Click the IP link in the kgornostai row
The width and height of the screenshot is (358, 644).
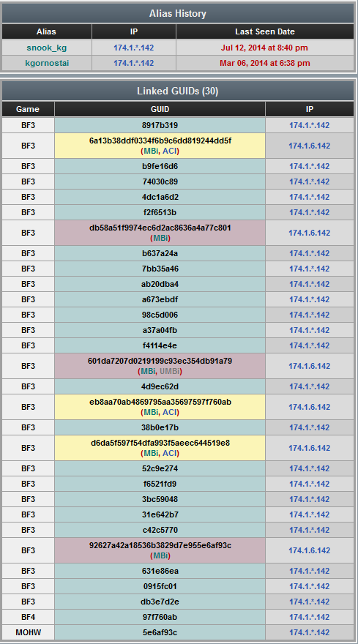coord(133,63)
